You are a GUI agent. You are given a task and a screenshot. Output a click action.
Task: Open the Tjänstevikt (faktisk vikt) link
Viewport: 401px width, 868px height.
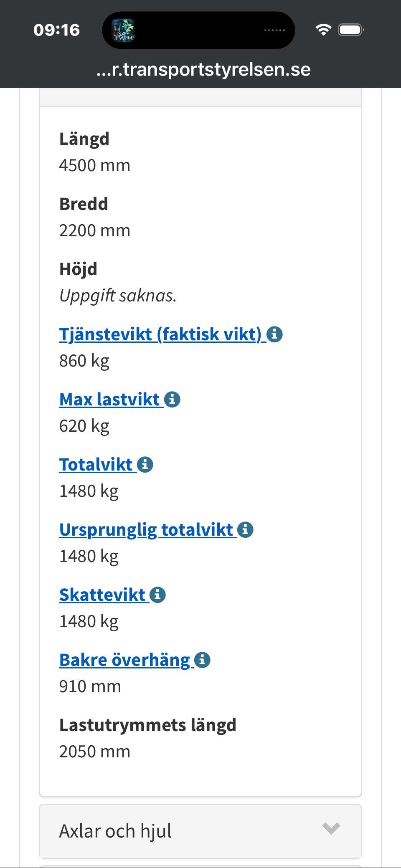pyautogui.click(x=160, y=334)
